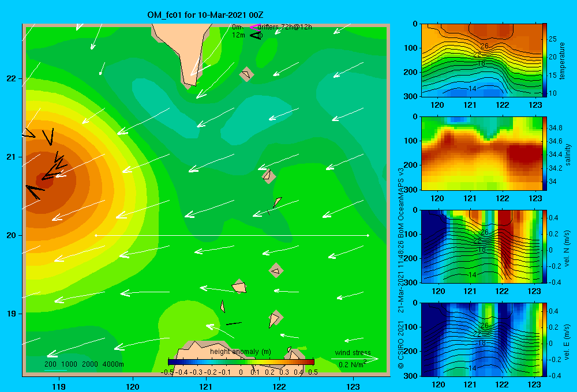Image resolution: width=577 pixels, height=392 pixels.
Task: Click the vertical 'salinity' axis label
Action: [x=568, y=154]
